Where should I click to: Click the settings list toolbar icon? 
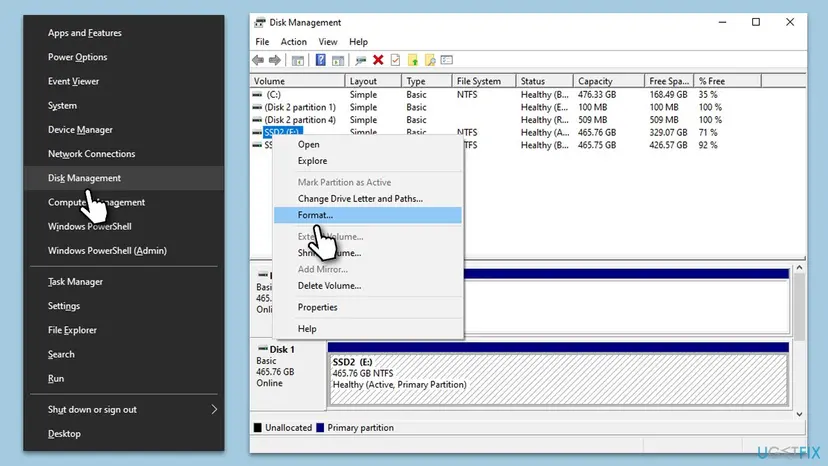point(447,60)
